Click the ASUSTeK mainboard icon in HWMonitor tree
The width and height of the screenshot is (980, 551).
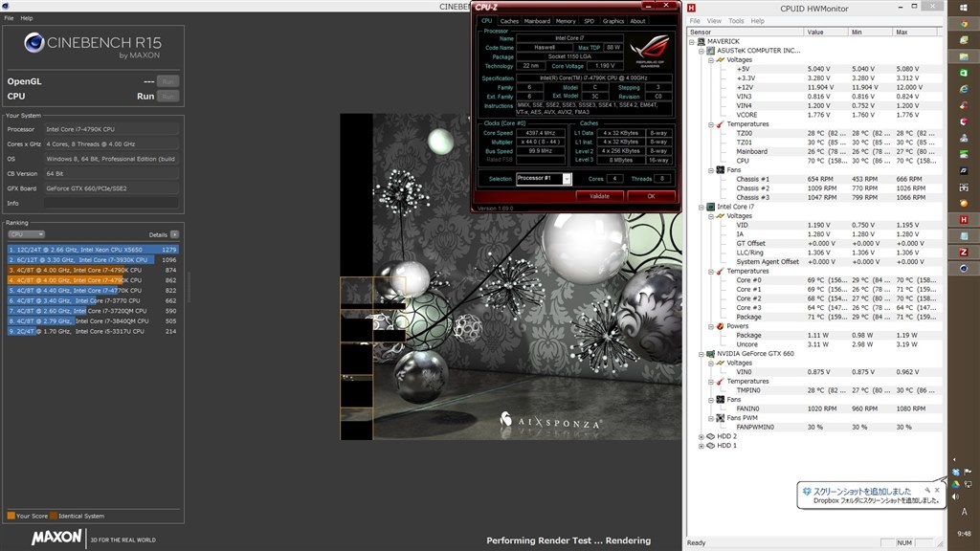pos(711,51)
